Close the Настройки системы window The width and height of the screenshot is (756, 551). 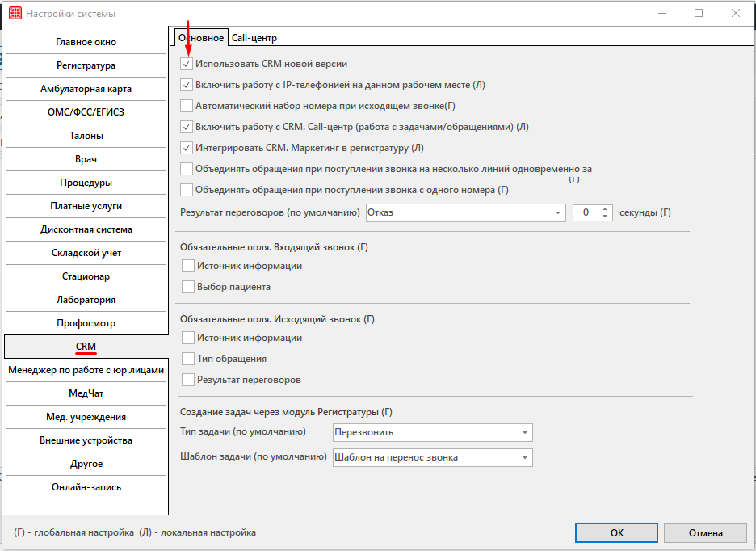click(x=735, y=14)
